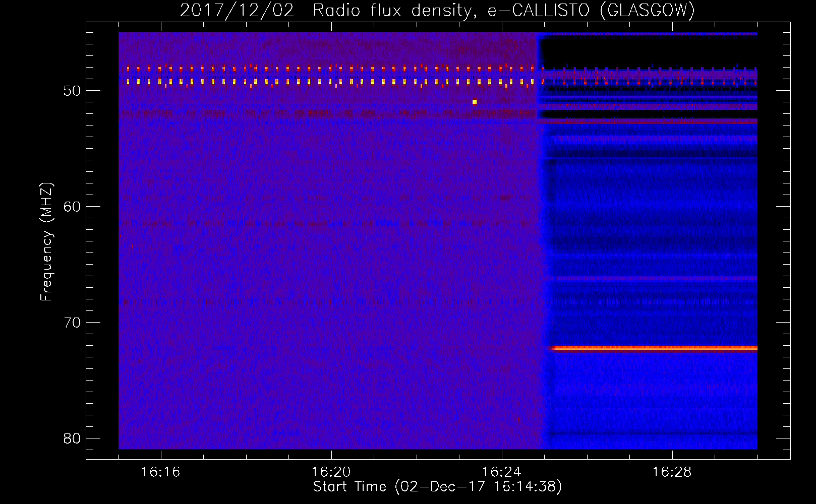The image size is (816, 504).
Task: Select the 70 frequency tick label
Action: (x=72, y=323)
